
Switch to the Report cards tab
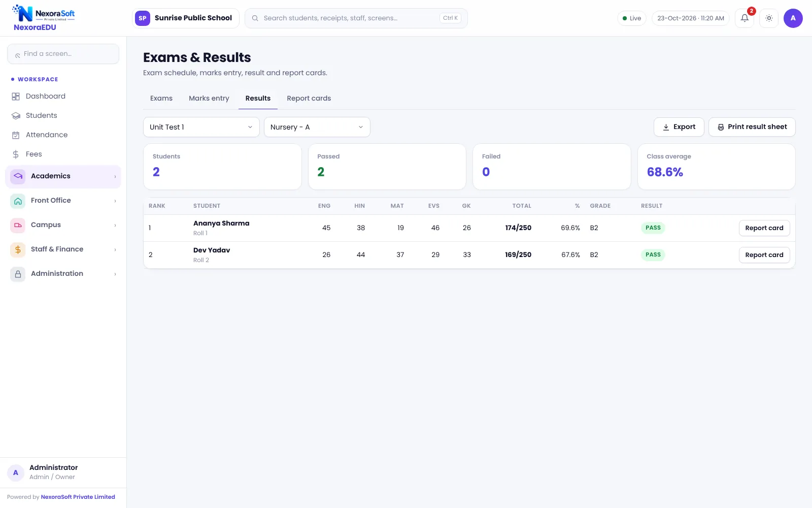coord(309,99)
